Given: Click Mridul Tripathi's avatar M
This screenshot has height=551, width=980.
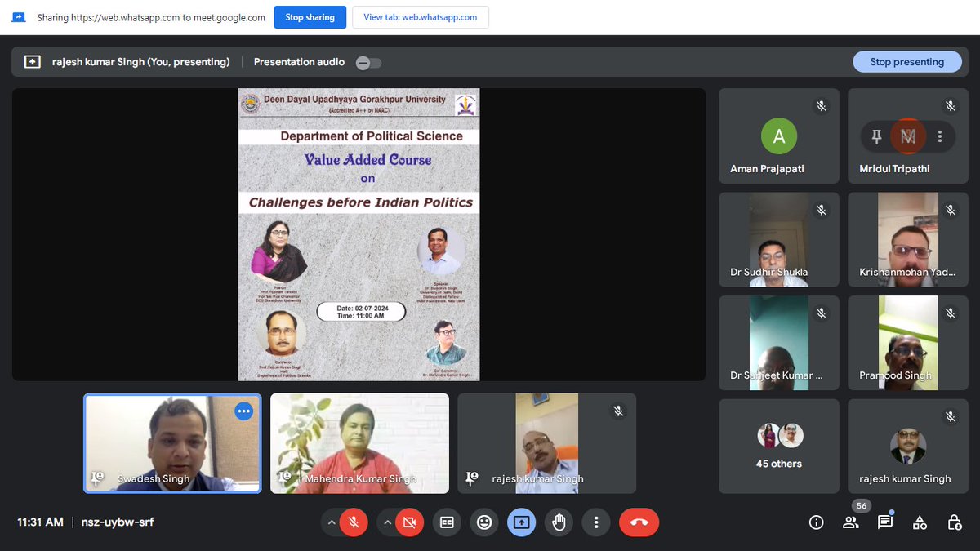Looking at the screenshot, I should pos(908,136).
